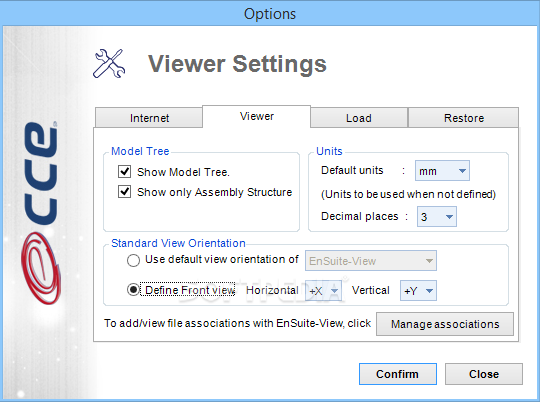540x402 pixels.
Task: Select Use default view orientation radio button
Action: 133,260
